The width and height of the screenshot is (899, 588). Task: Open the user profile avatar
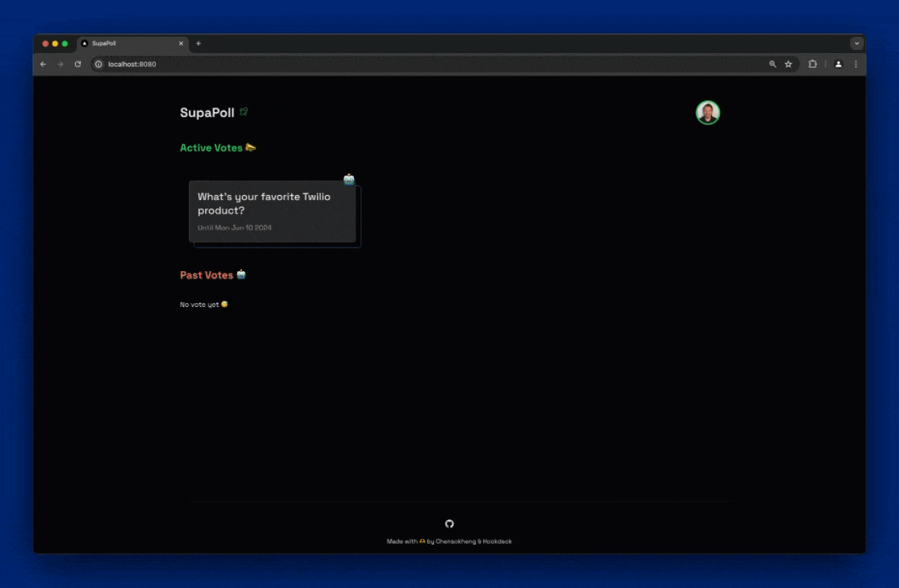pyautogui.click(x=708, y=113)
